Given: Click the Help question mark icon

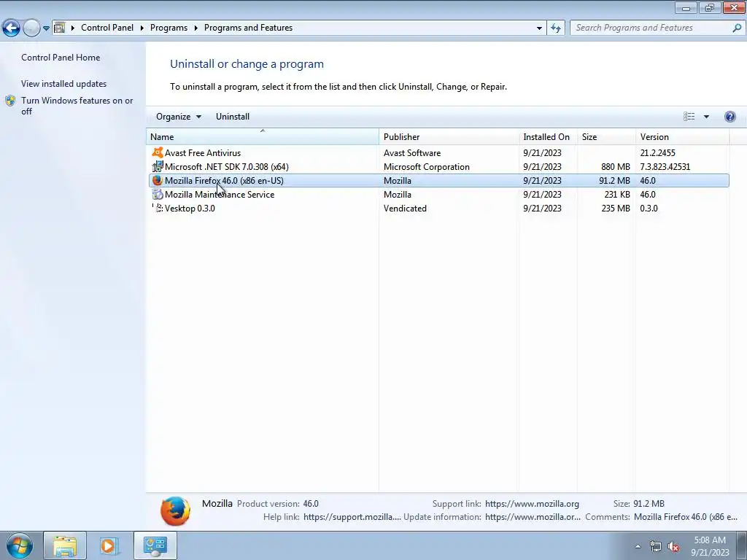Looking at the screenshot, I should pos(729,117).
